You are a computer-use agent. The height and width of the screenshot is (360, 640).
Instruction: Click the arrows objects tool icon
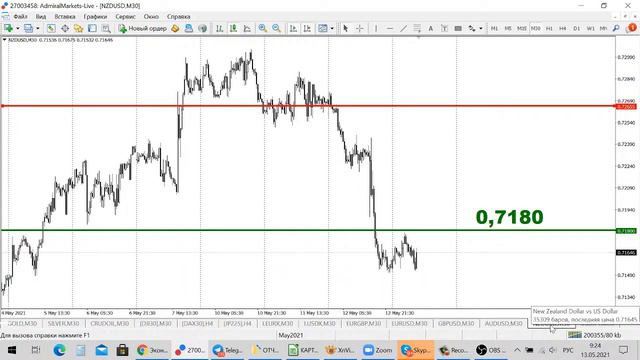[472, 28]
